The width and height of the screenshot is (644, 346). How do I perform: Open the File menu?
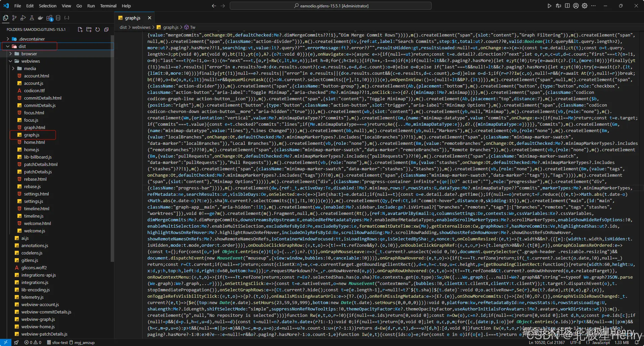coord(18,6)
